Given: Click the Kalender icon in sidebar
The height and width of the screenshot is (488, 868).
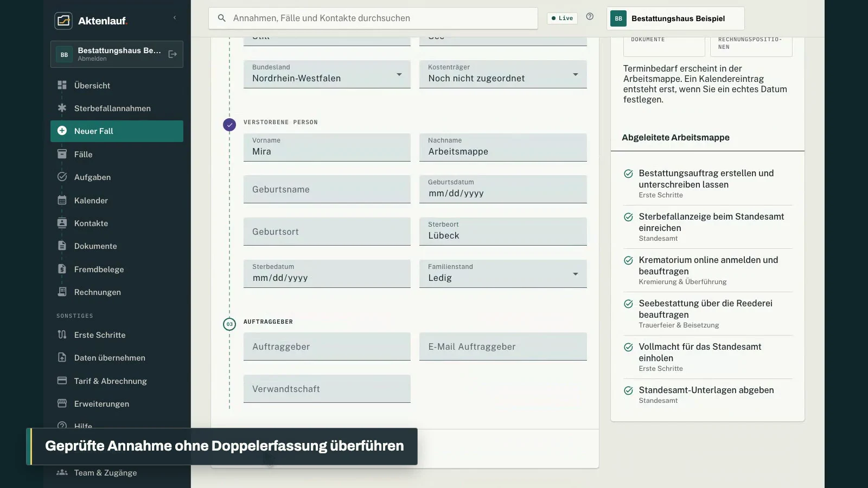Looking at the screenshot, I should coord(62,200).
